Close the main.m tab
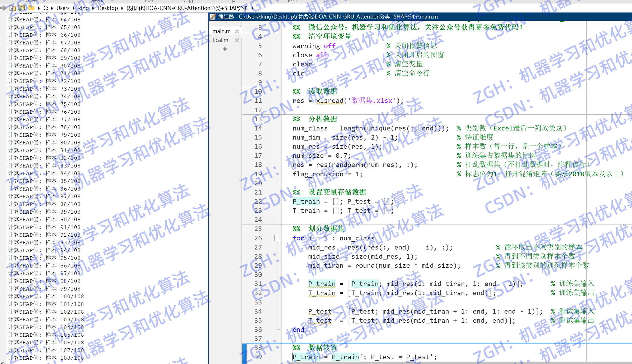The image size is (632, 364). point(237,31)
